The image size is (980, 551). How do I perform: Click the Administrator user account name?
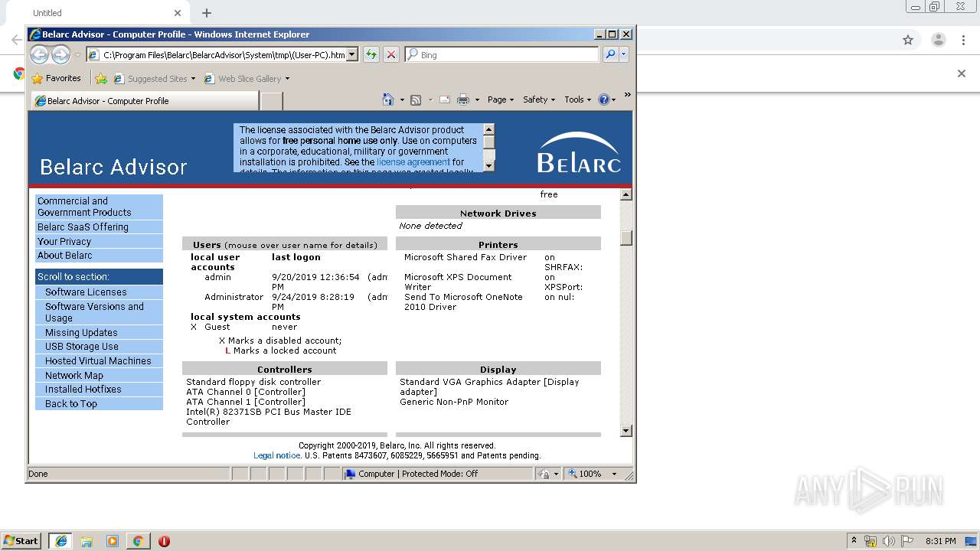[x=234, y=297]
